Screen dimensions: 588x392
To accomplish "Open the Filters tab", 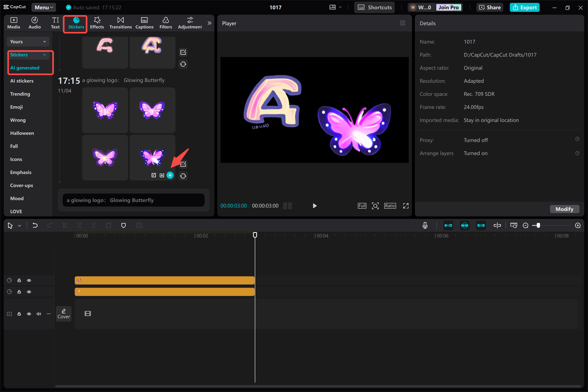I will point(166,23).
